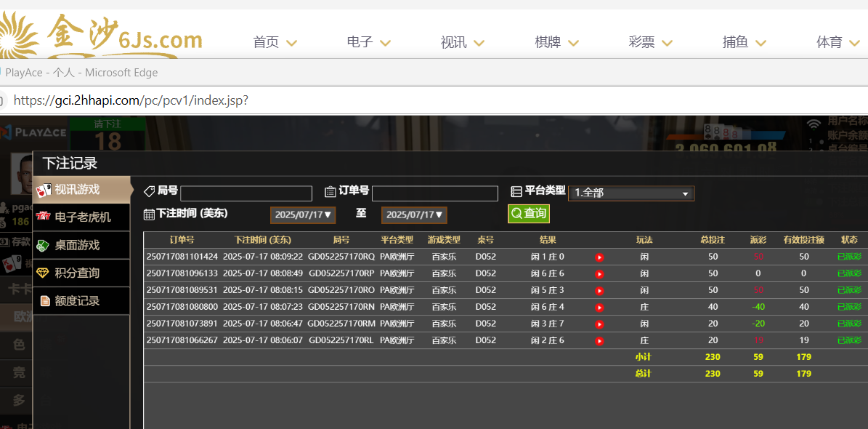The width and height of the screenshot is (868, 429).
Task: Click the tag icon next to 局号
Action: coord(149,191)
